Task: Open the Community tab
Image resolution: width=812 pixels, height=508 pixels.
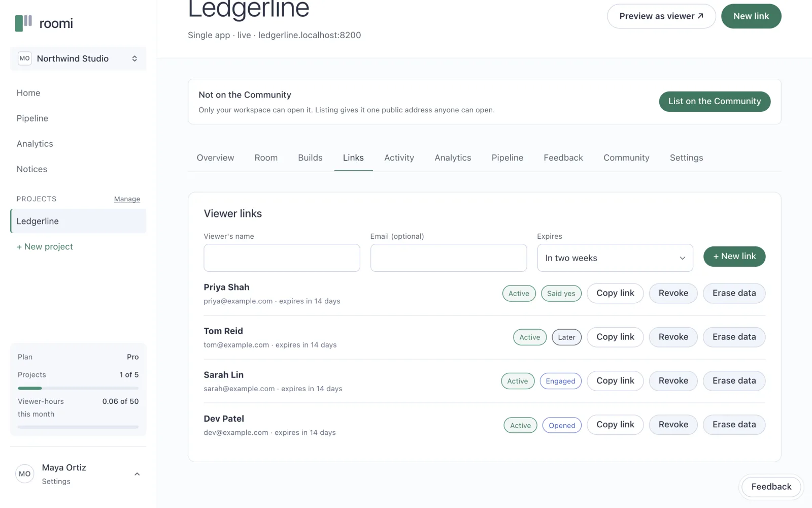Action: click(626, 157)
